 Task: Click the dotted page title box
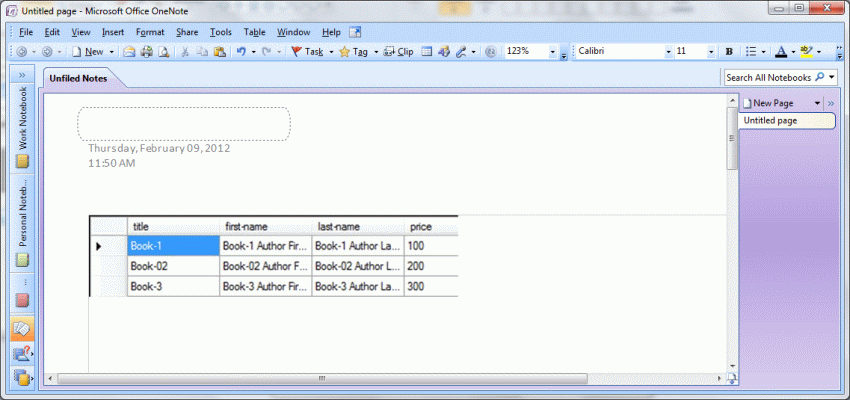184,124
